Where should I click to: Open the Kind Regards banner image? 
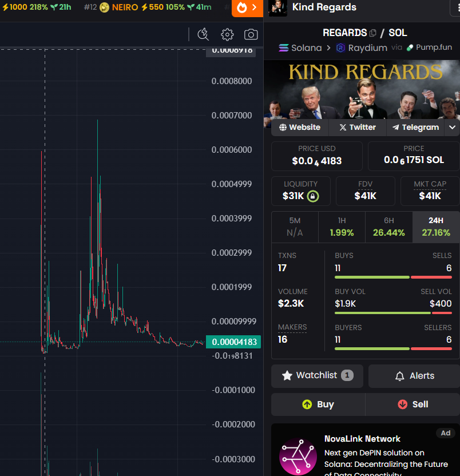click(362, 90)
